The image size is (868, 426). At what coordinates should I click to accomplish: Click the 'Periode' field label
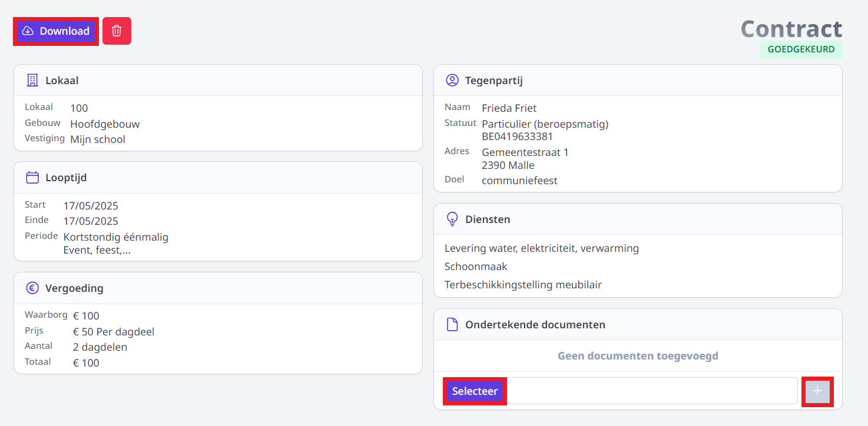point(41,236)
